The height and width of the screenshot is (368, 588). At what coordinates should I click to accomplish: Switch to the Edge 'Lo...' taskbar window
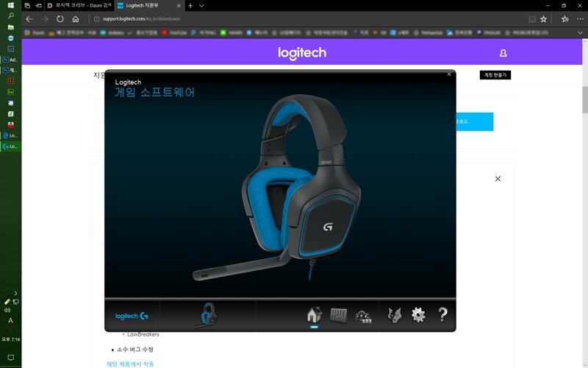pos(10,135)
